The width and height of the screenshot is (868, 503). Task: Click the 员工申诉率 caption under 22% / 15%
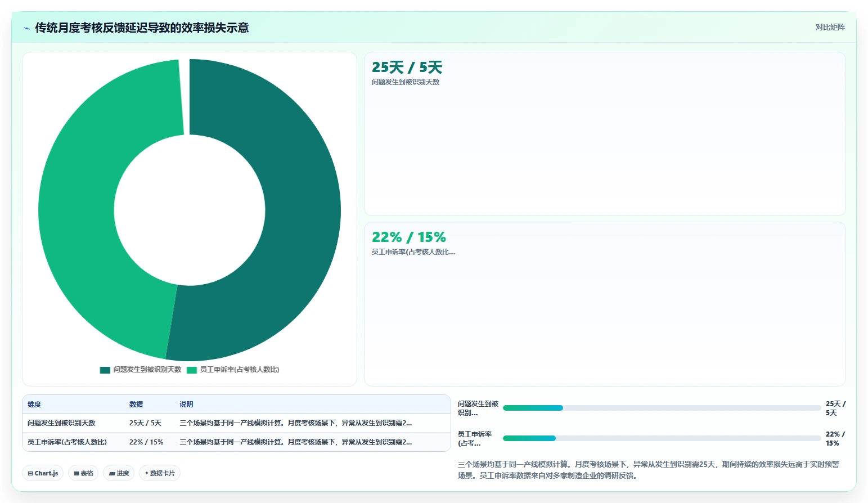413,252
